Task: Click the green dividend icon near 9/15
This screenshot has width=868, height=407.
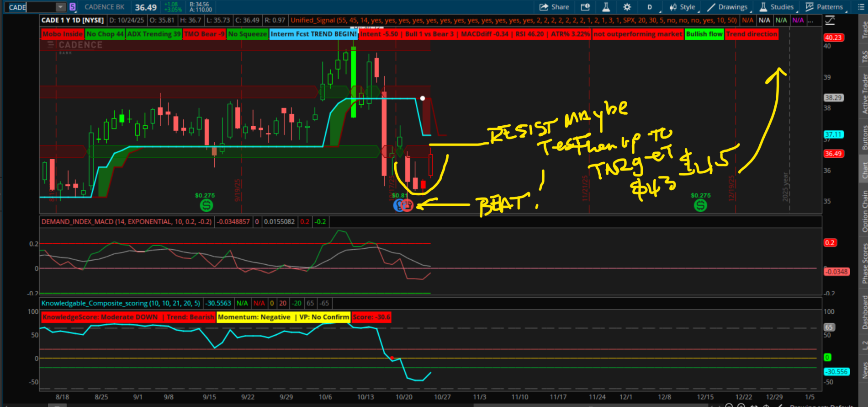Action: click(x=206, y=205)
